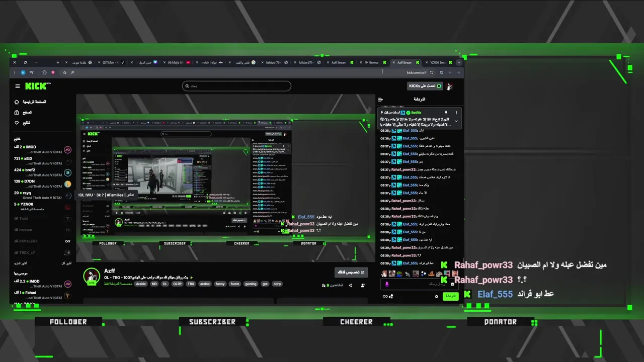Expand the pinned BotRix message with chevron

tap(456, 121)
